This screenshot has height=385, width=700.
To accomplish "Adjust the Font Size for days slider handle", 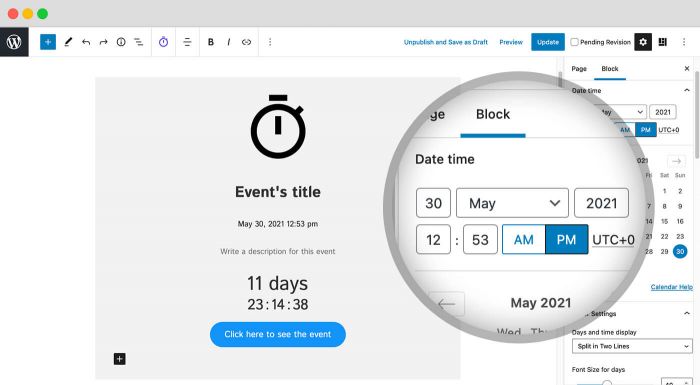I will 607,383.
